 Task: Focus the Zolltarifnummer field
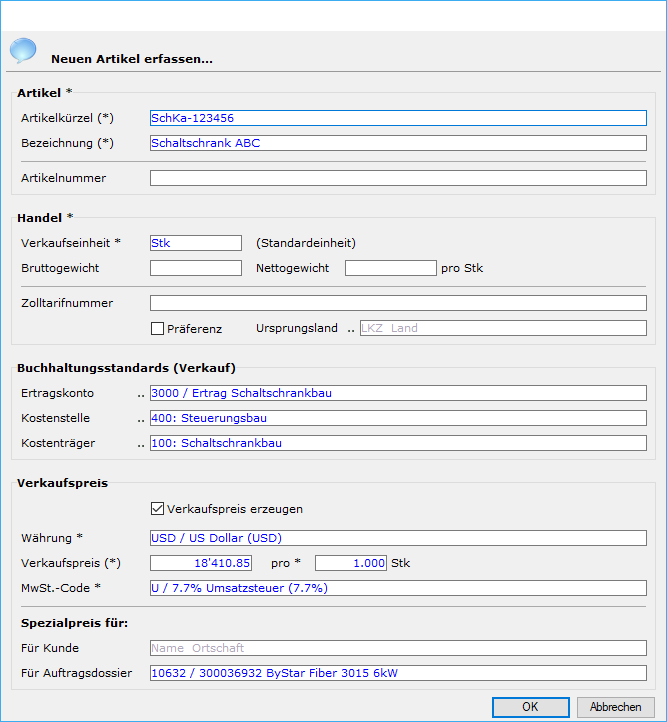[x=398, y=303]
